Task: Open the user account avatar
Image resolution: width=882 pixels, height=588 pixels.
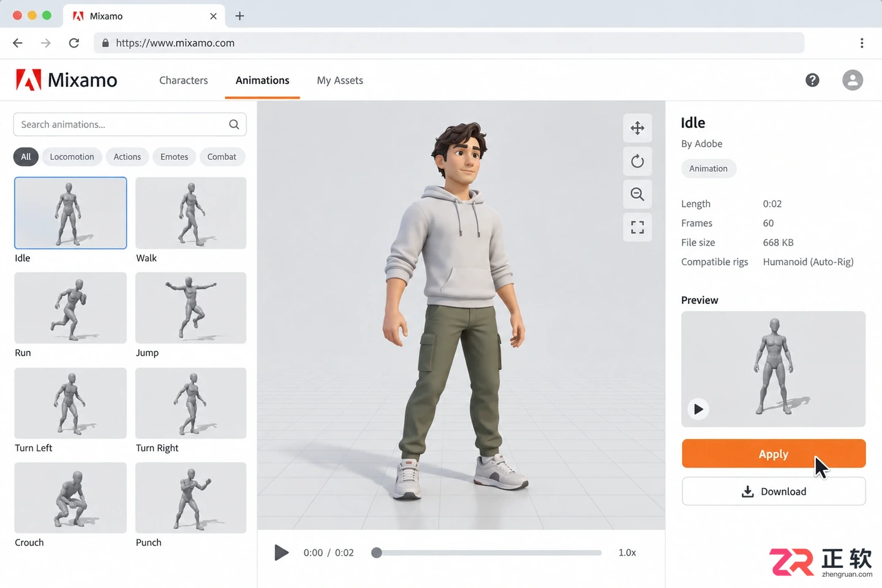Action: coord(853,80)
